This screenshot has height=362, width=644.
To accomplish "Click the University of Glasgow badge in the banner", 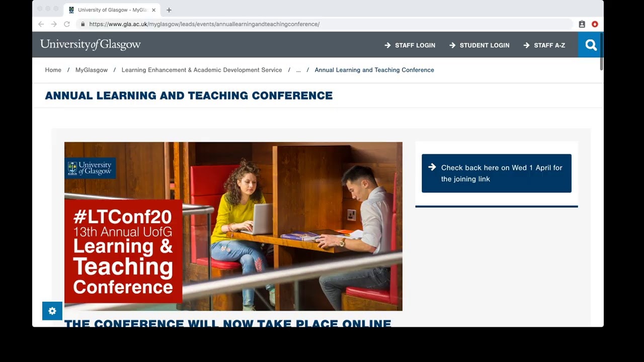I will (x=90, y=168).
